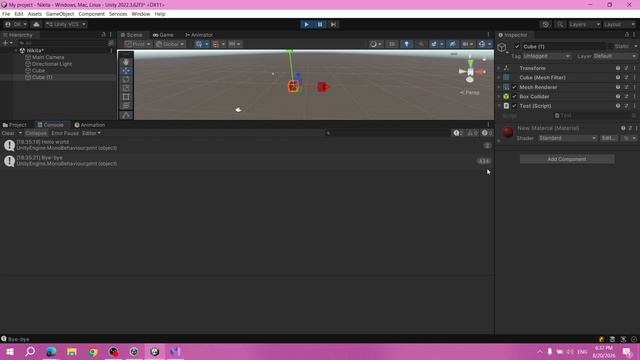Open the Shader Standard dropdown

(567, 138)
